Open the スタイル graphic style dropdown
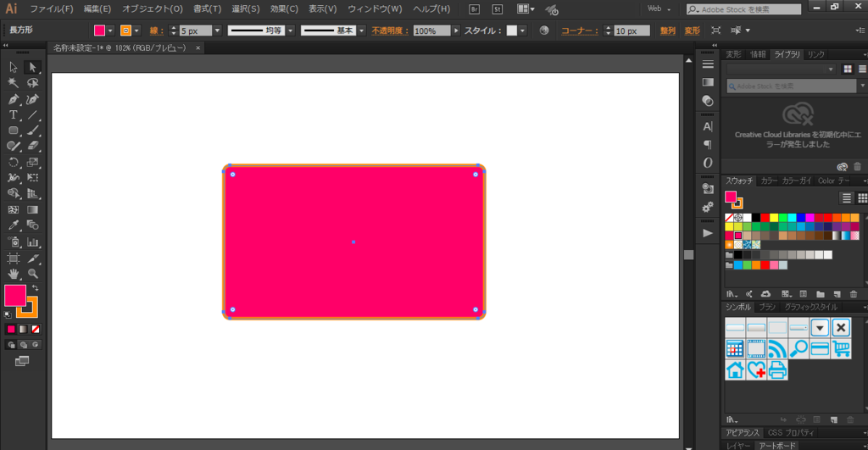 click(522, 31)
